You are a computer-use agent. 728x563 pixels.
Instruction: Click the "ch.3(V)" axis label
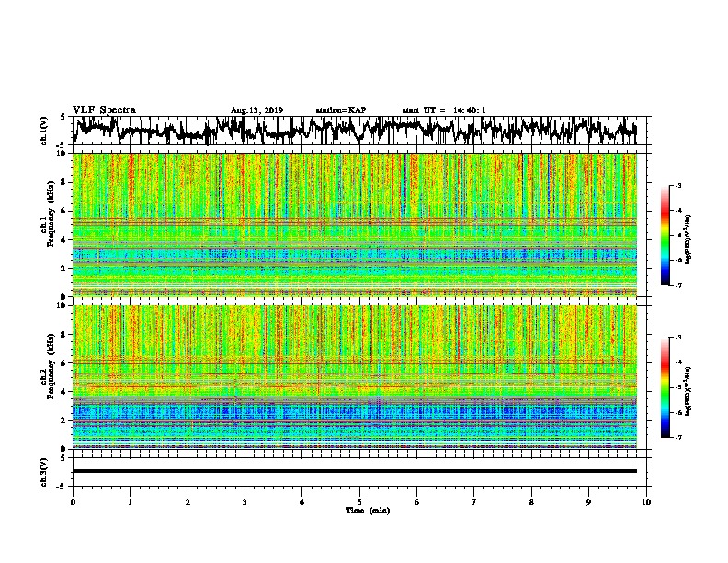pos(44,472)
